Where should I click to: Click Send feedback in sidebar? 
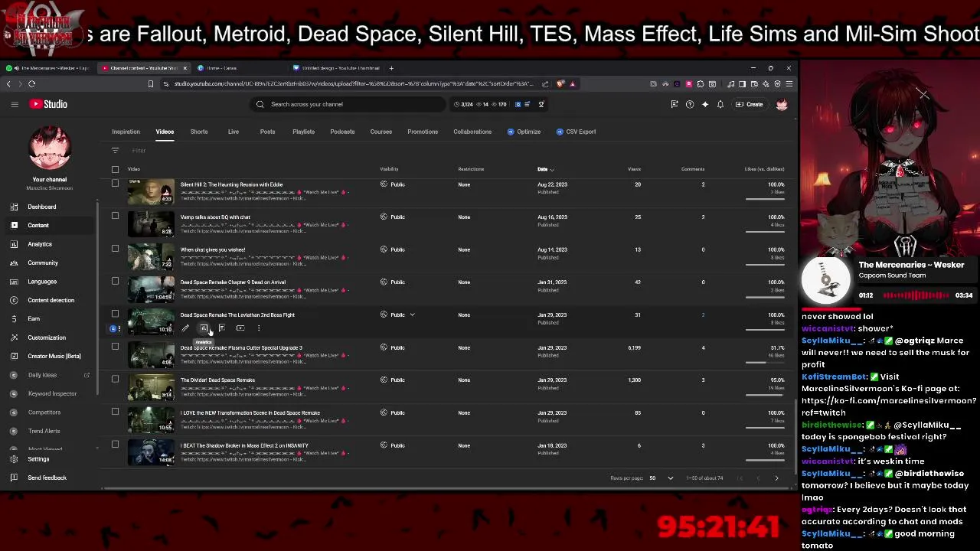click(x=47, y=478)
